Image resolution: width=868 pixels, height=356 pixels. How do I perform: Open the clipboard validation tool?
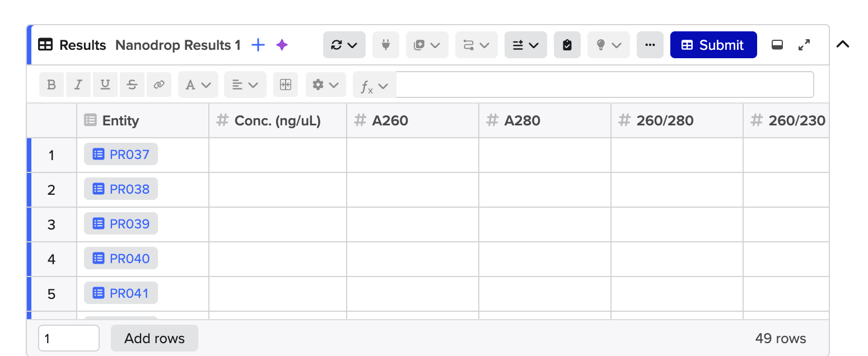click(567, 45)
